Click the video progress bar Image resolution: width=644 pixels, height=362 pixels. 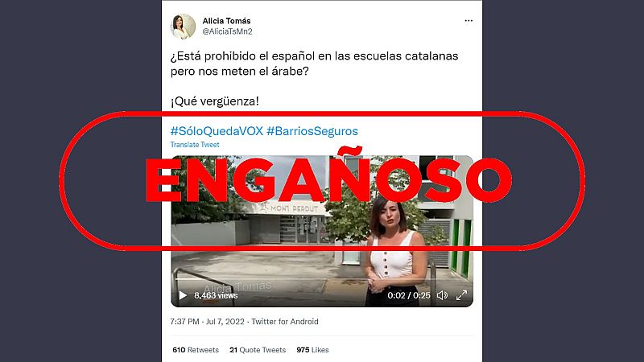[321, 279]
